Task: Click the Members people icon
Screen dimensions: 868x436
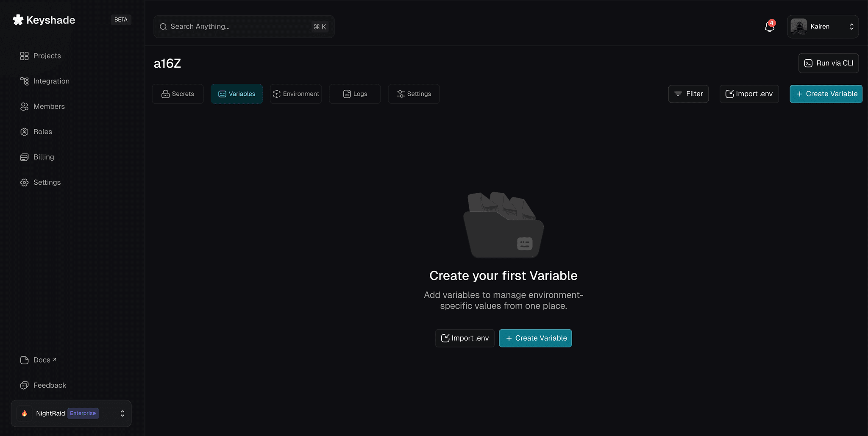Action: 25,106
